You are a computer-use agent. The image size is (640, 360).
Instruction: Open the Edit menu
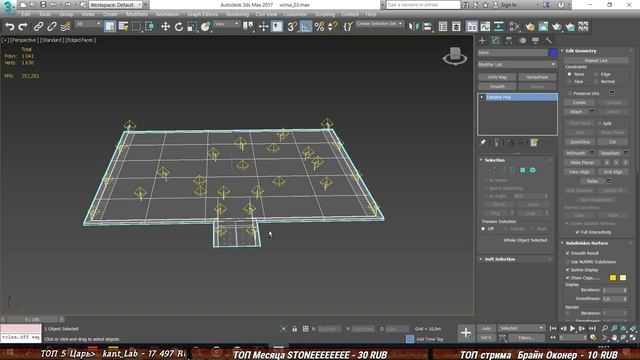[26, 14]
